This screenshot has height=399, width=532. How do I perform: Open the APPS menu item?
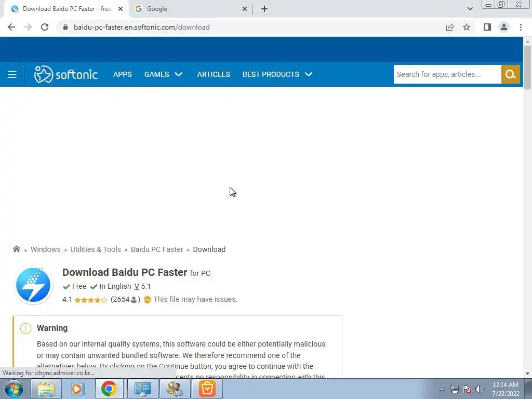point(123,74)
